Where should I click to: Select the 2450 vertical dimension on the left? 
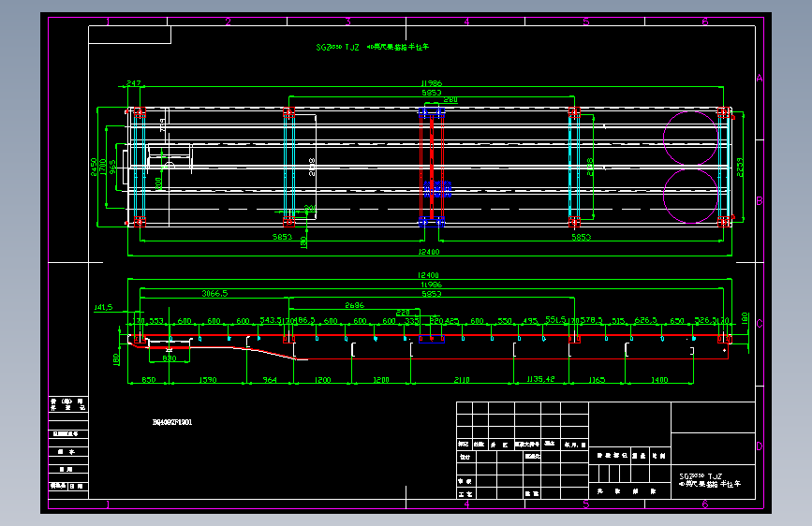point(95,167)
